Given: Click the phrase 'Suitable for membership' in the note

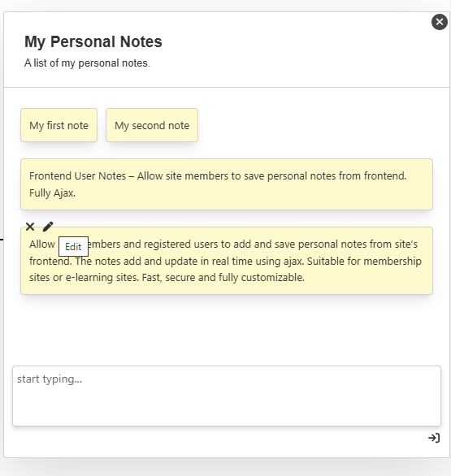Looking at the screenshot, I should tap(364, 261).
